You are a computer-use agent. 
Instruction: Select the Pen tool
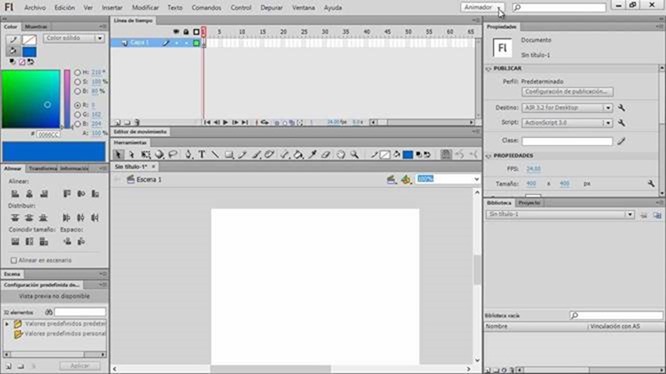(188, 155)
